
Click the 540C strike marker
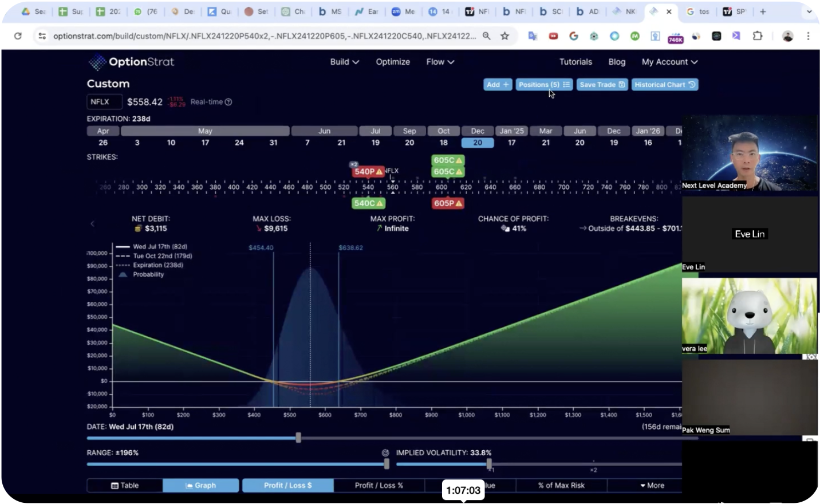(368, 203)
